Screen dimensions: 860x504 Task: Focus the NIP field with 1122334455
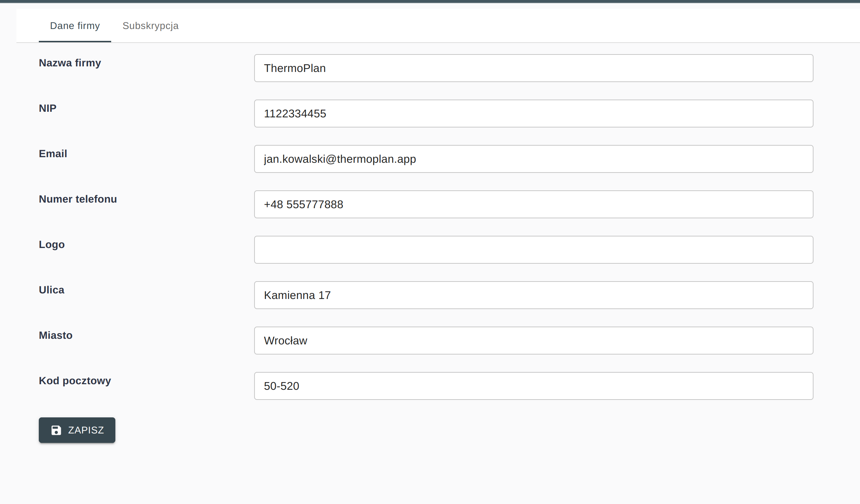[533, 114]
